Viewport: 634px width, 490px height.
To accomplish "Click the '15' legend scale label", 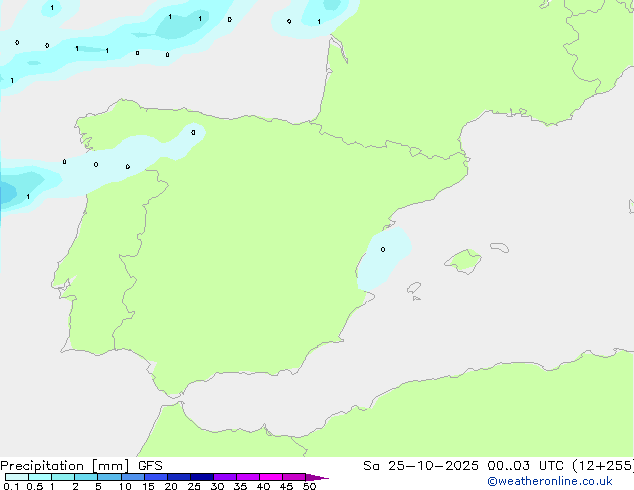I will 148,486.
